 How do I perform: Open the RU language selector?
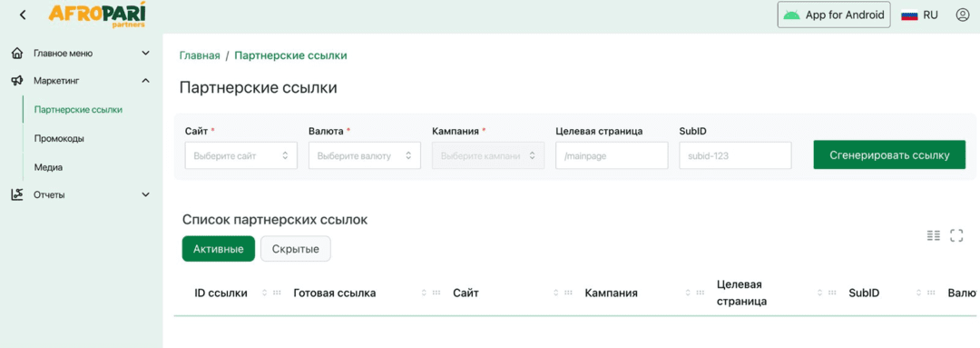pos(919,15)
